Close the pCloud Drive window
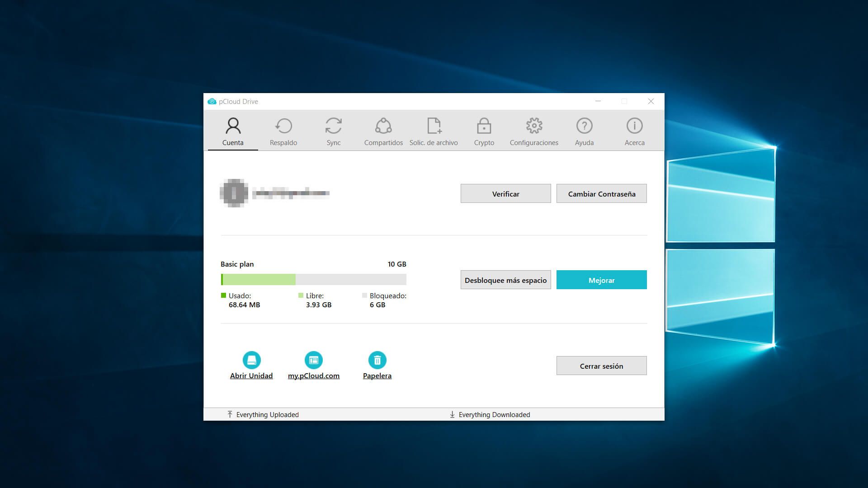Viewport: 868px width, 488px height. (x=651, y=101)
